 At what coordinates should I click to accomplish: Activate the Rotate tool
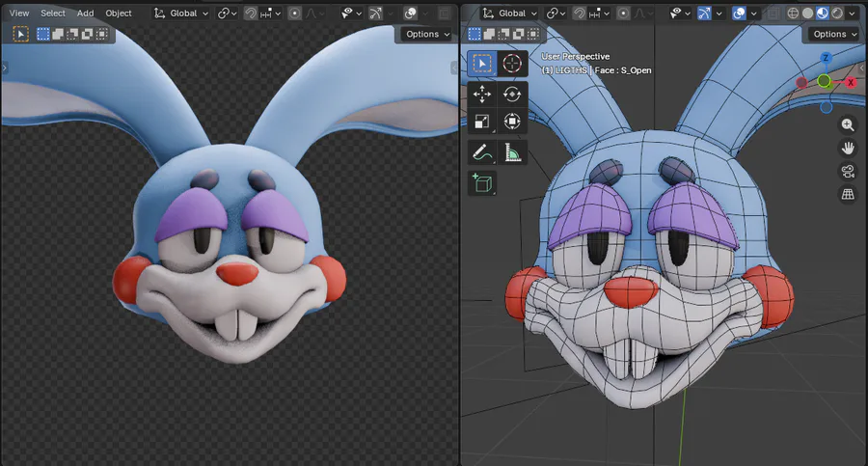point(512,94)
